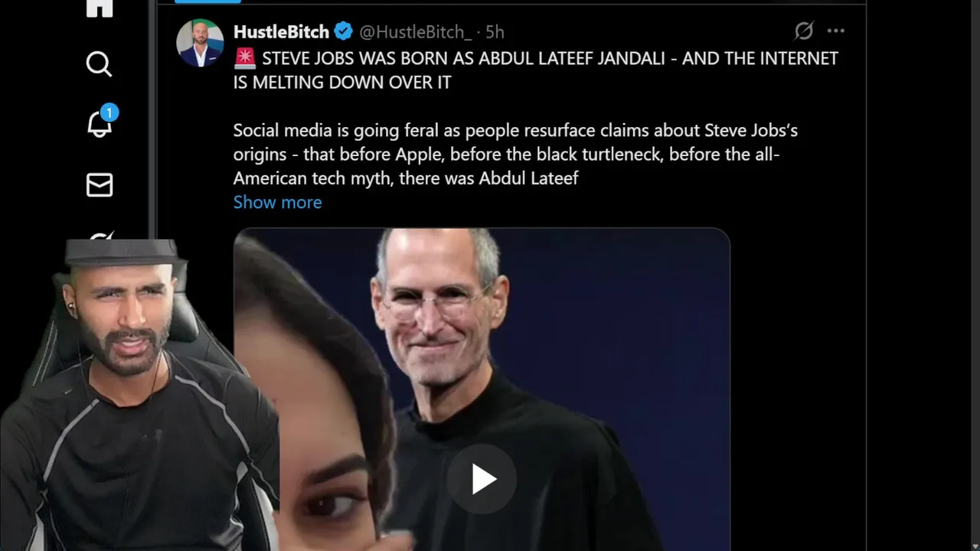Viewport: 980px width, 551px height.
Task: Open Messages envelope icon in sidebar
Action: point(100,184)
